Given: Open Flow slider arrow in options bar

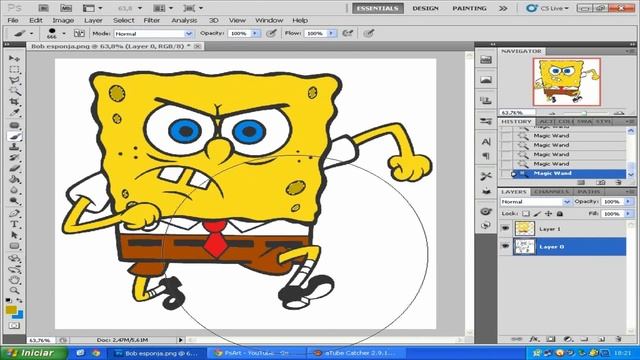Looking at the screenshot, I should click(x=331, y=33).
